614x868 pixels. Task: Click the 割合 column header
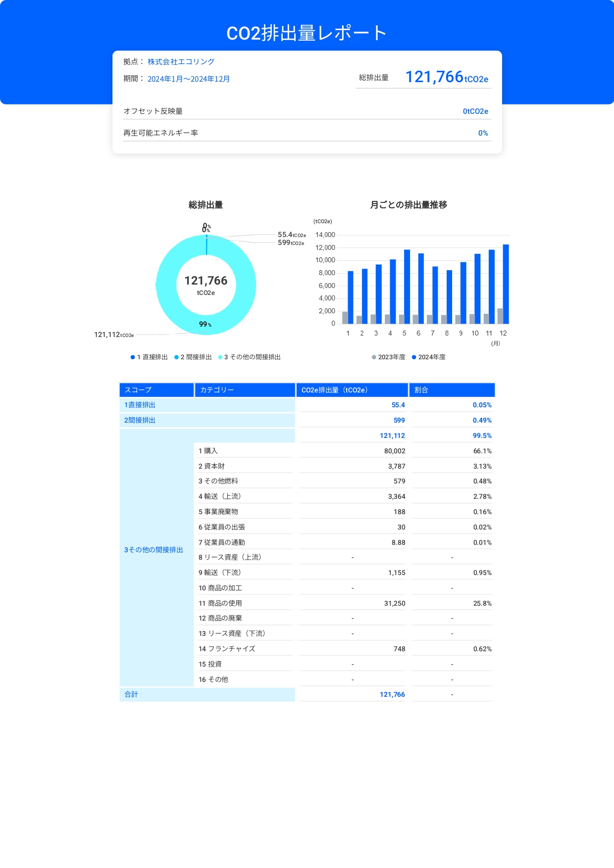point(452,390)
